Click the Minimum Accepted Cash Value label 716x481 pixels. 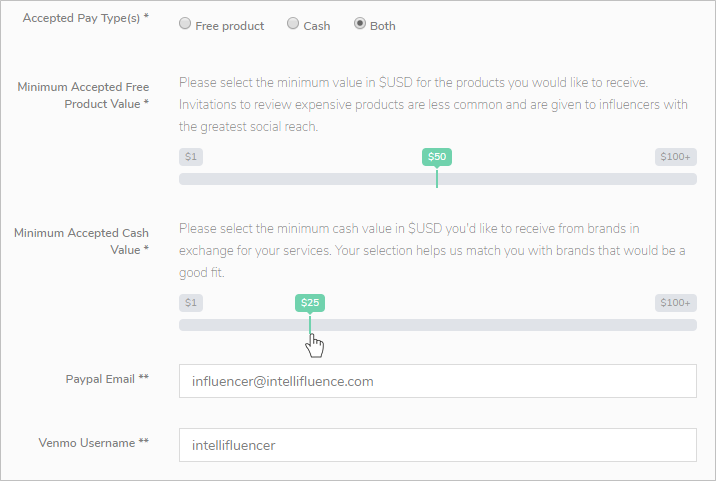82,241
